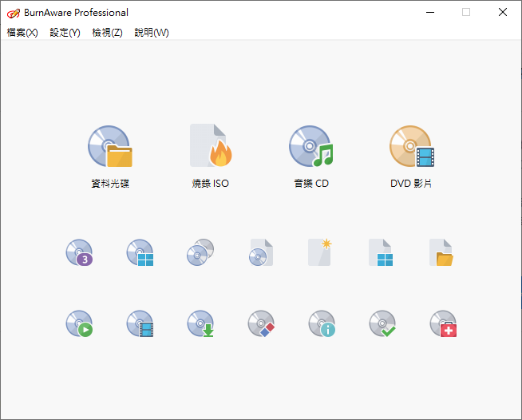This screenshot has width=522, height=420.
Task: Open the Erase Disc icon with eraser
Action: (261, 323)
